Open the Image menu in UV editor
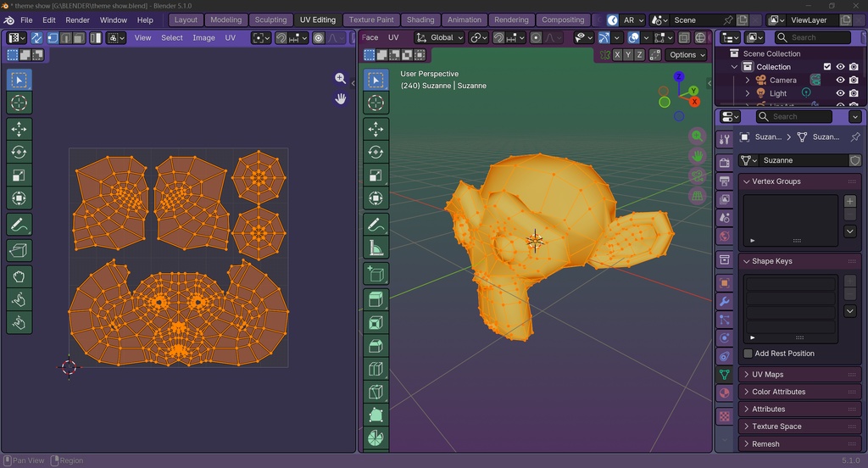The width and height of the screenshot is (868, 468). tap(203, 37)
